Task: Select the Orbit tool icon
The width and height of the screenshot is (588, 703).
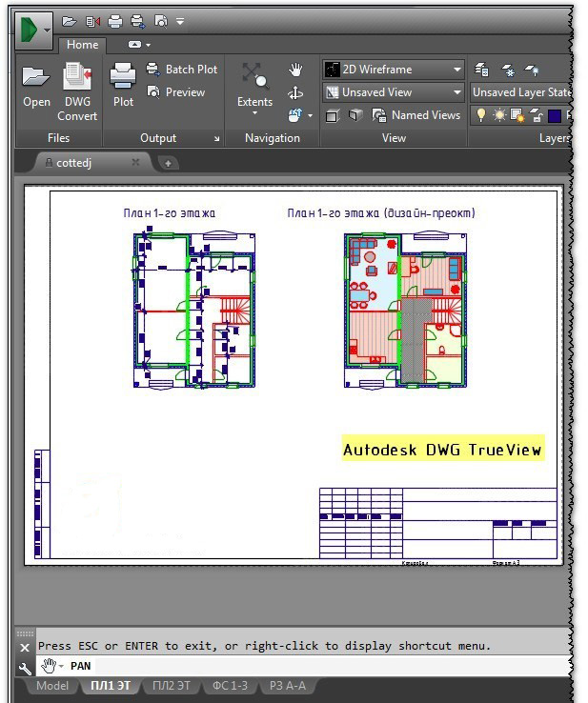Action: click(x=295, y=92)
